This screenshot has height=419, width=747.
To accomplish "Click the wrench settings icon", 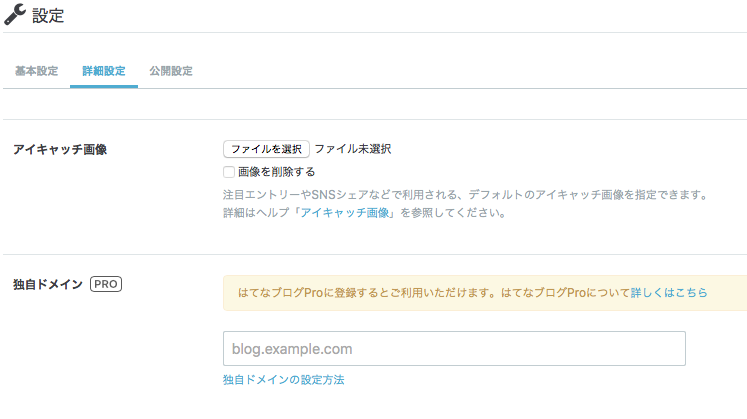I will pos(15,14).
